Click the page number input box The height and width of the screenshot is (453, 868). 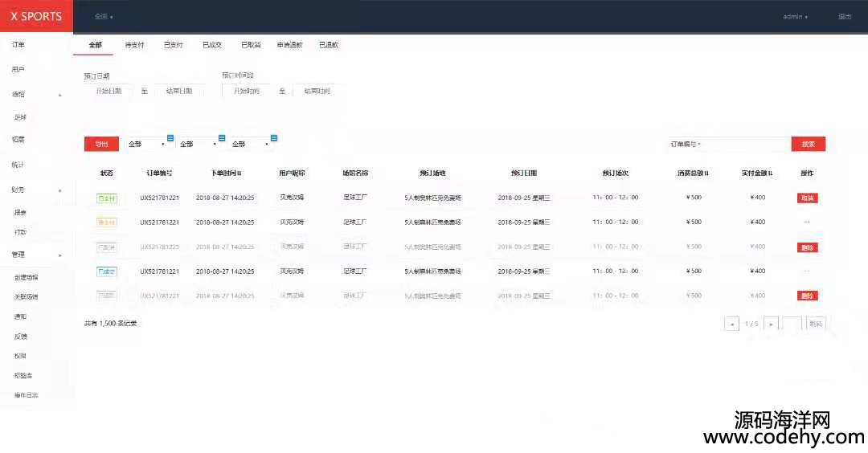click(x=792, y=324)
